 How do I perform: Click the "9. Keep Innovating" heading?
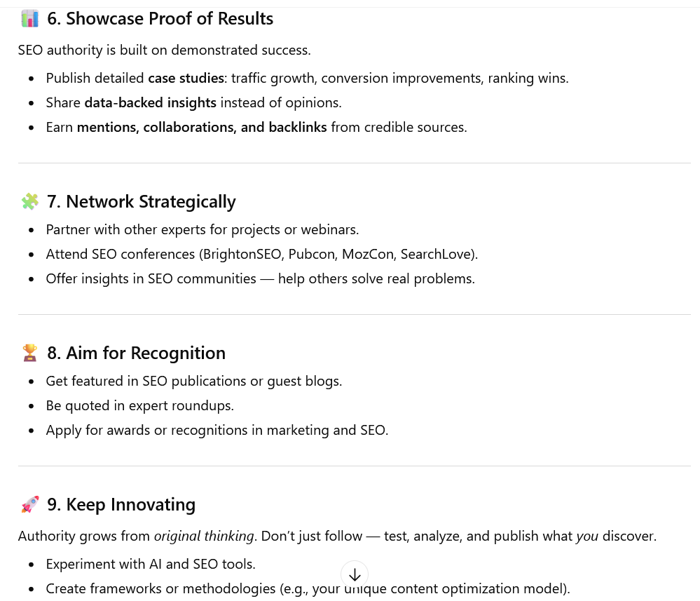click(x=121, y=505)
